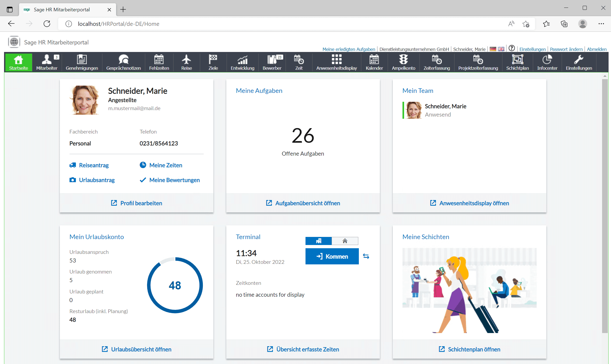Click the remaining vacation circle showing 48

[x=175, y=285]
